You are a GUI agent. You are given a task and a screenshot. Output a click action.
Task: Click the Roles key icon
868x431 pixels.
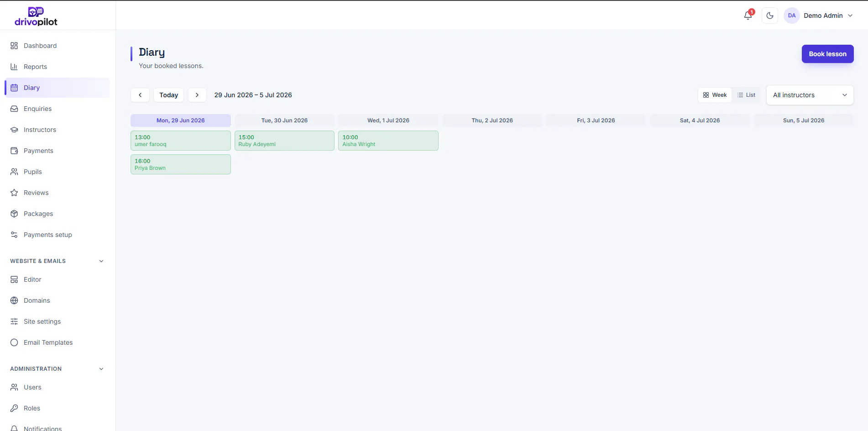(x=14, y=408)
